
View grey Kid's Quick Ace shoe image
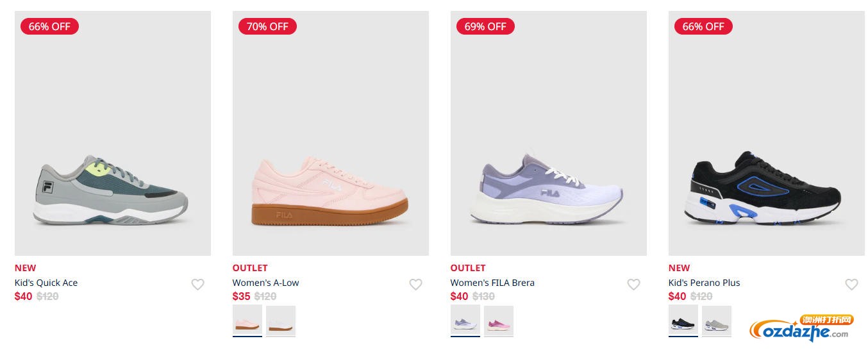pyautogui.click(x=113, y=133)
